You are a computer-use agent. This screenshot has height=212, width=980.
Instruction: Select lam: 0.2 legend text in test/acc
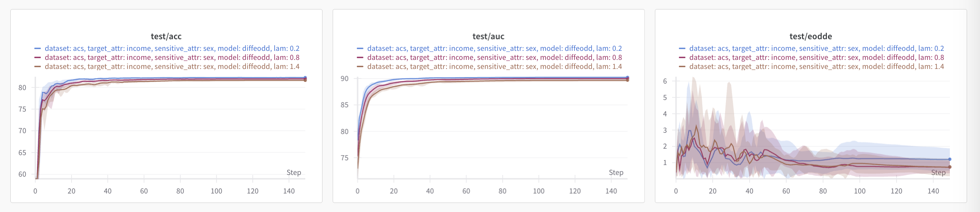click(x=172, y=48)
